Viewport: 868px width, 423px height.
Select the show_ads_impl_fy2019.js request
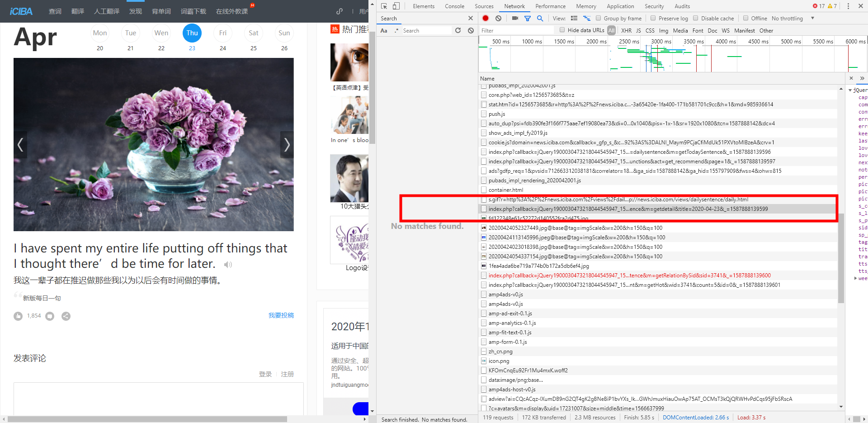658,133
